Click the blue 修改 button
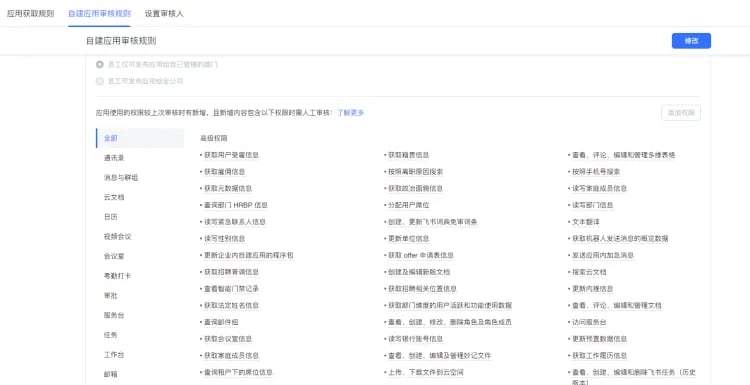 click(x=691, y=41)
